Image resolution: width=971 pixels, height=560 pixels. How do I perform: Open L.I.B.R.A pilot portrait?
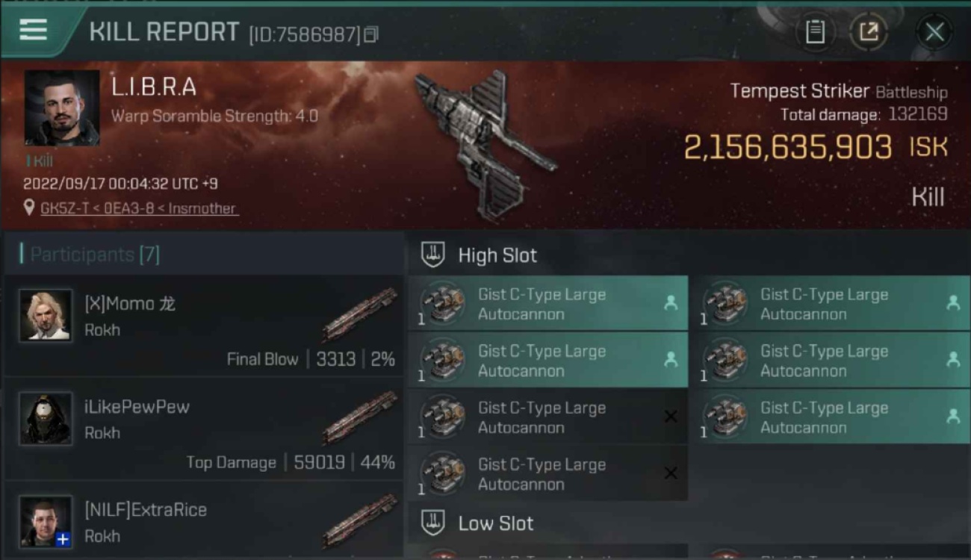pyautogui.click(x=62, y=108)
